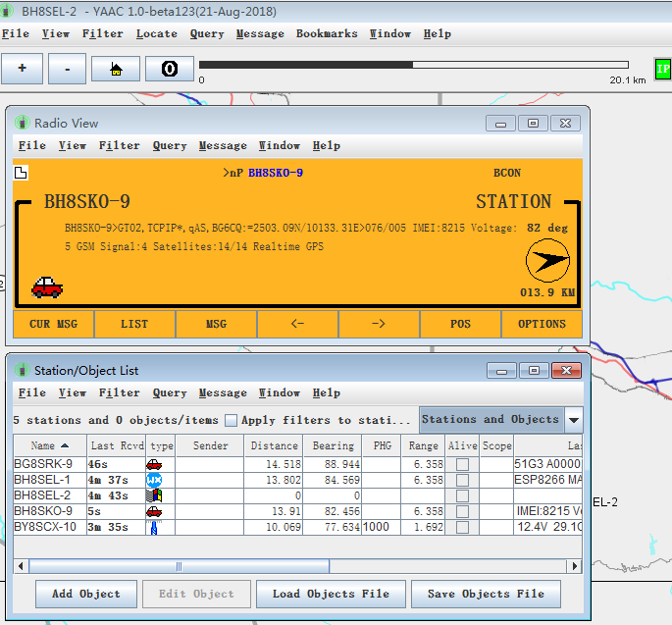672x625 pixels.
Task: Click the reset zoom circle icon
Action: pos(169,69)
